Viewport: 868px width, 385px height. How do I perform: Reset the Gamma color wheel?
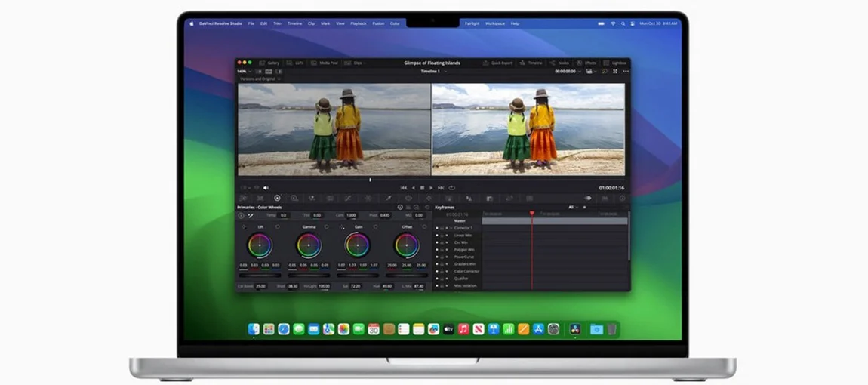tap(326, 227)
